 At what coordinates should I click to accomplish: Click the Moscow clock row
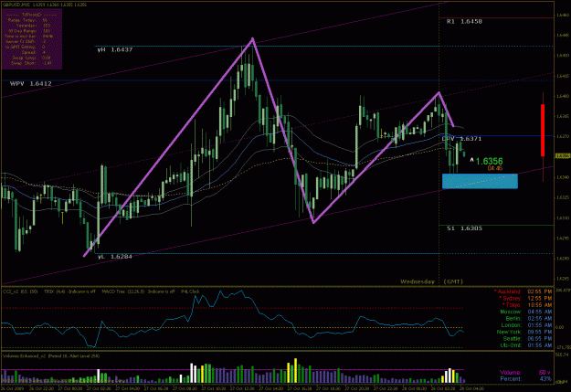[x=526, y=312]
